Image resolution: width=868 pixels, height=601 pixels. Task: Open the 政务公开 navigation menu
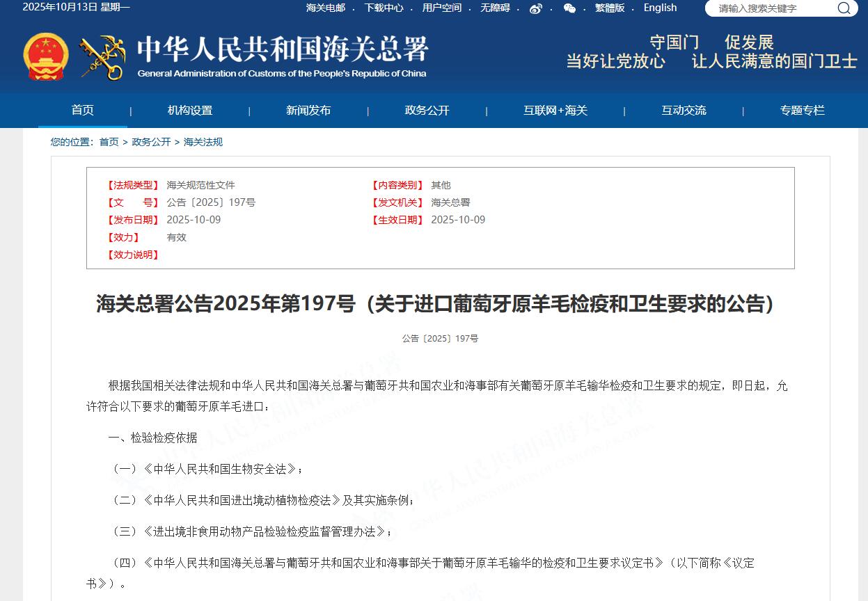tap(427, 110)
